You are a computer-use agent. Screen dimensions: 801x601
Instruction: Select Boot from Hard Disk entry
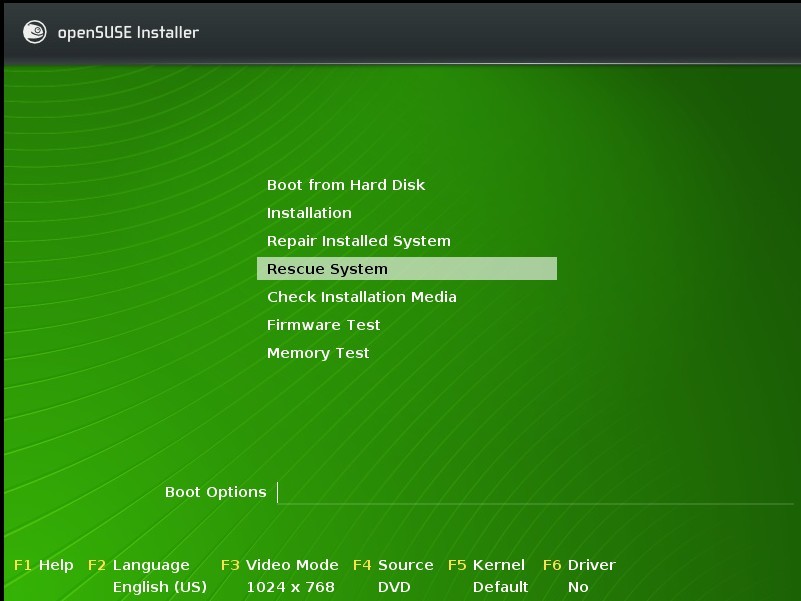click(345, 185)
